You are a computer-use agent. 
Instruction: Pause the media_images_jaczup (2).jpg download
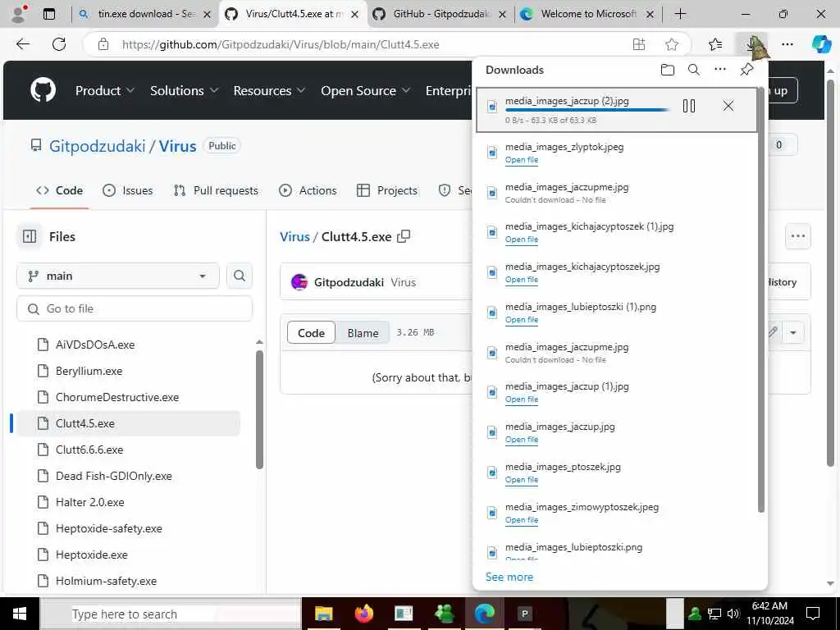click(x=689, y=106)
